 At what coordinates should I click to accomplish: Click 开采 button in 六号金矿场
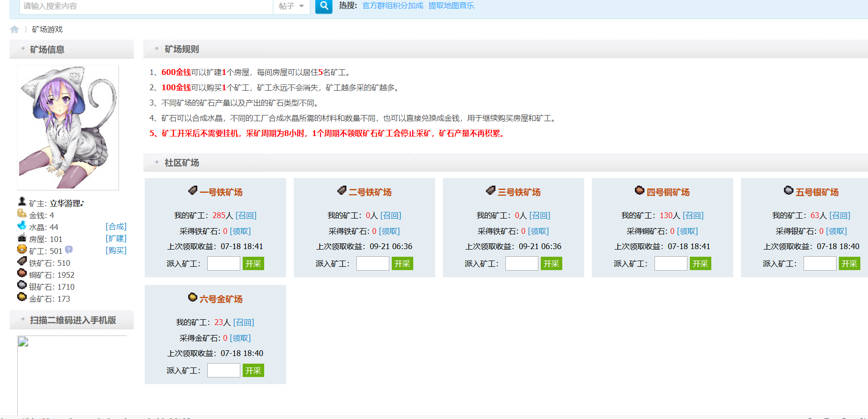pos(253,370)
